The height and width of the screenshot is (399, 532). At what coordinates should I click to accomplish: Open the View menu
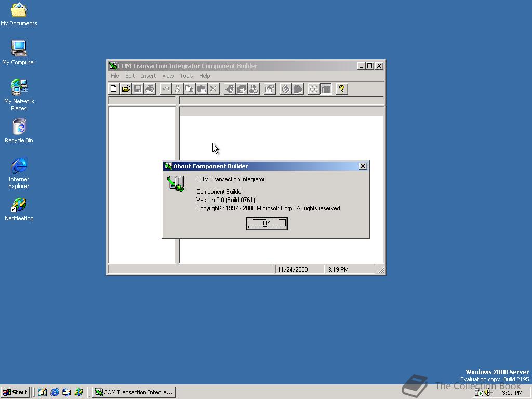click(168, 76)
